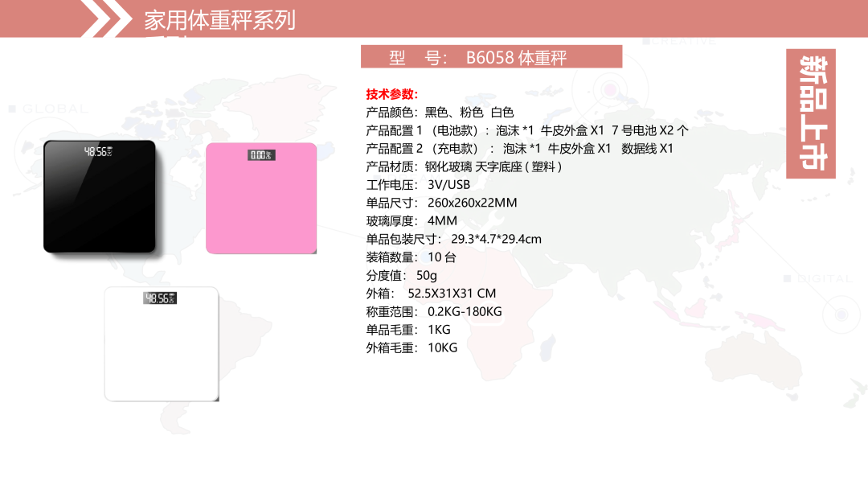868x489 pixels.
Task: Click the 外箱毛重 10KG line
Action: 411,347
